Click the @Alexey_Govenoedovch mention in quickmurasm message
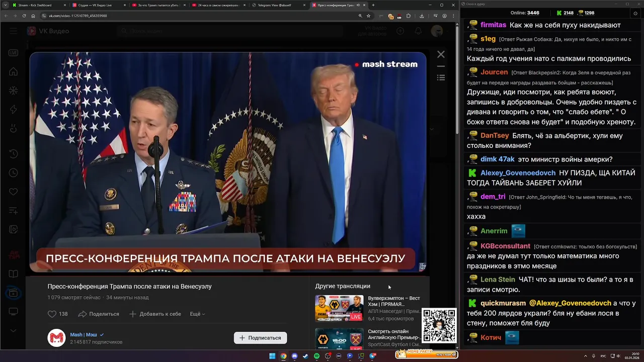 point(570,303)
